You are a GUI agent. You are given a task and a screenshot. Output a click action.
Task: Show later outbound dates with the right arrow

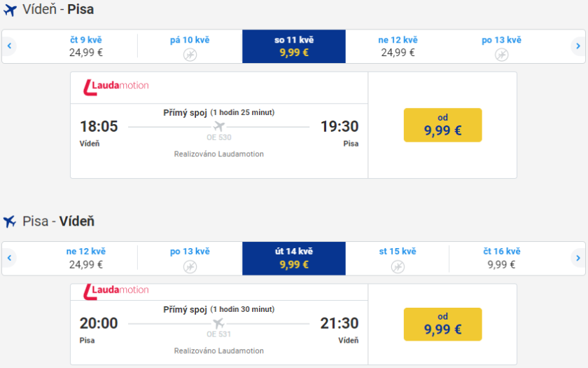[x=578, y=46]
